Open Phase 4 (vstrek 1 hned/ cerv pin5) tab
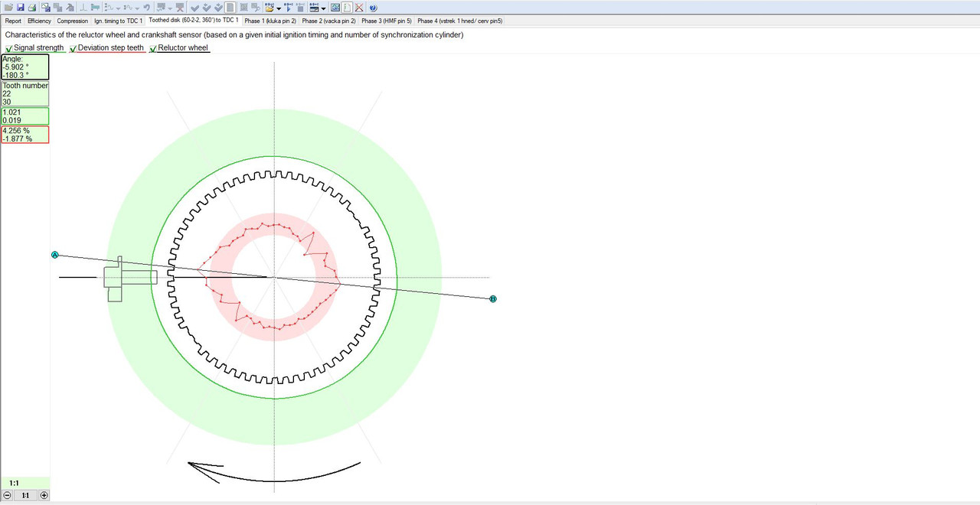Screen dimensions: 980x505 tap(460, 21)
